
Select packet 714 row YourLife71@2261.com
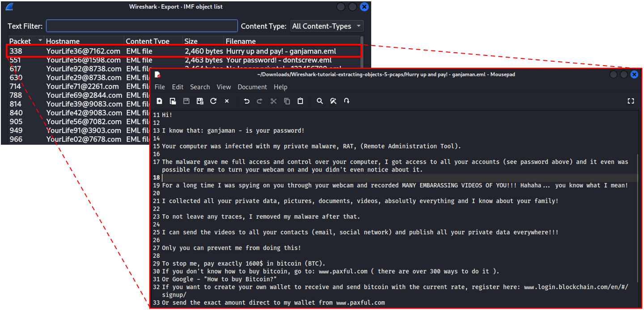click(80, 86)
